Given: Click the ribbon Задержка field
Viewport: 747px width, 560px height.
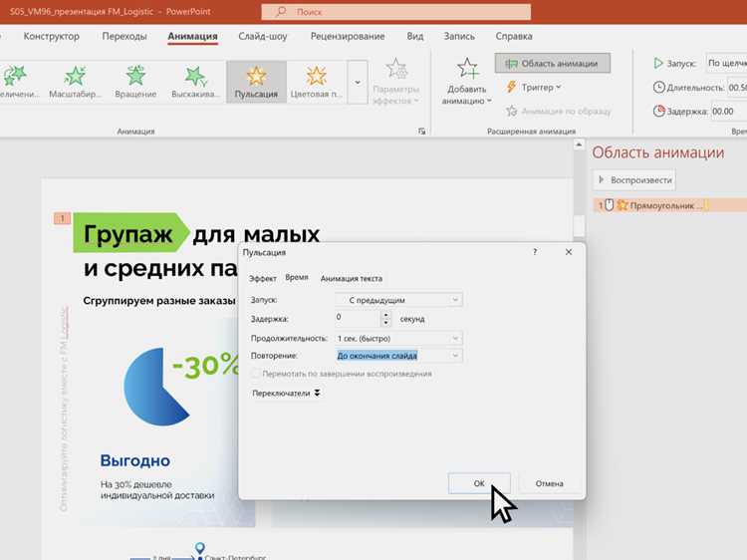Looking at the screenshot, I should click(729, 112).
